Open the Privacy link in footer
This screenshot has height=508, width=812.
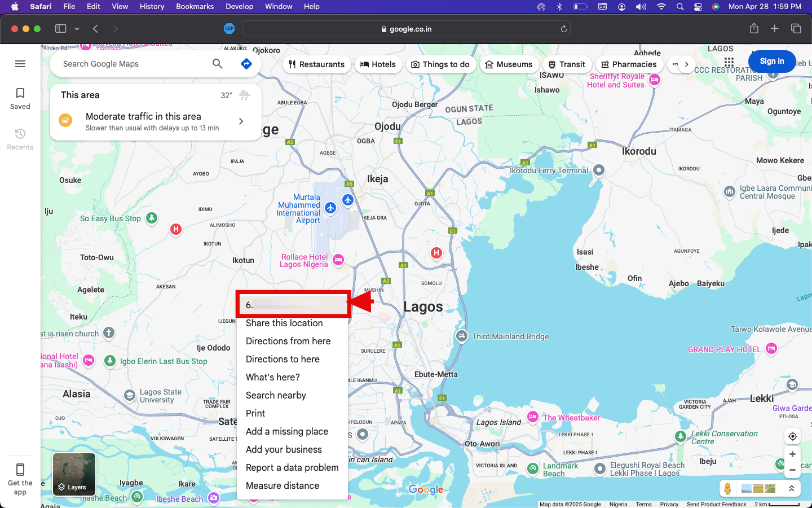pos(669,504)
